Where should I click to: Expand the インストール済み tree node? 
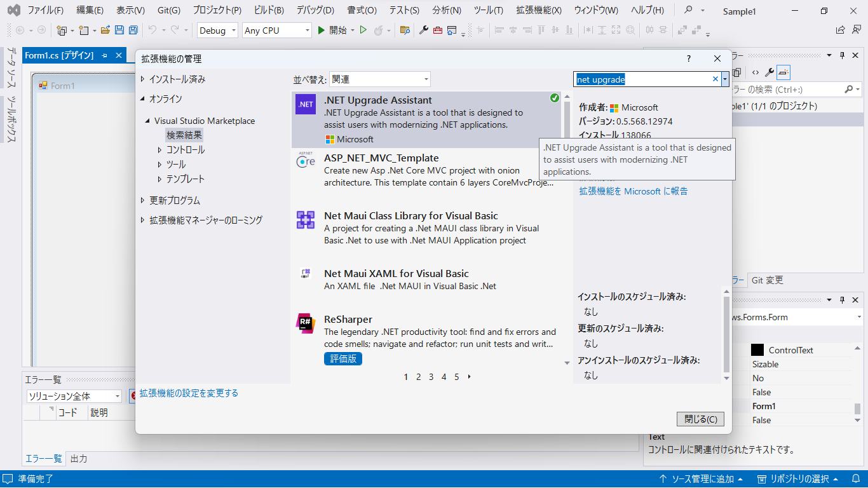tap(143, 79)
